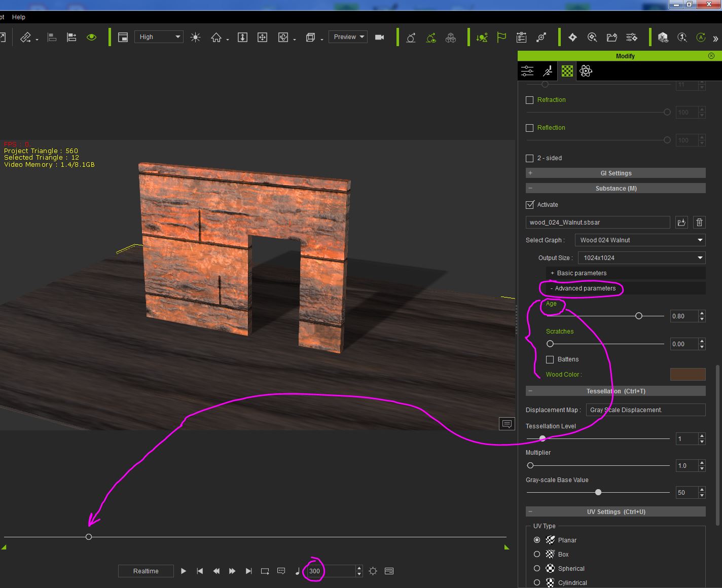The image size is (722, 588).
Task: Click the Home camera view icon
Action: [216, 37]
